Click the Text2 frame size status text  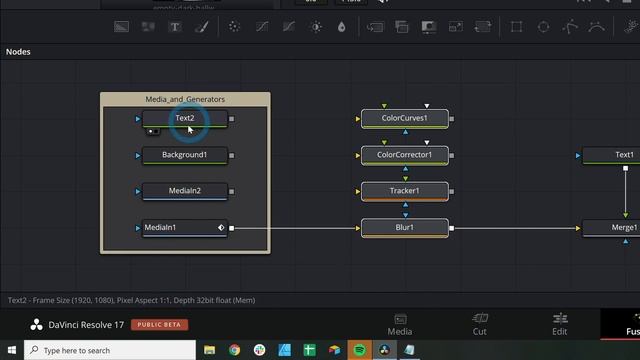pos(131,300)
